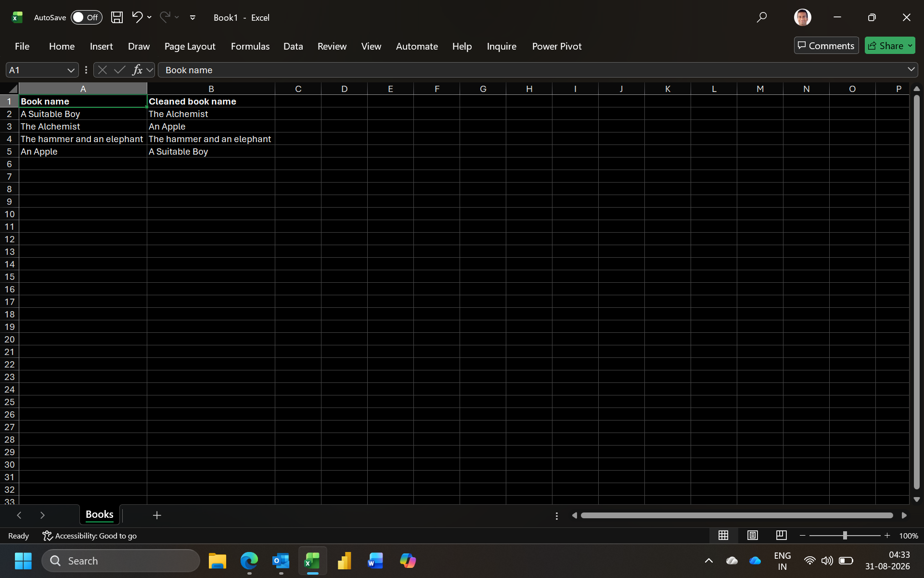Click the Comments button
Image resolution: width=924 pixels, height=578 pixels.
826,46
